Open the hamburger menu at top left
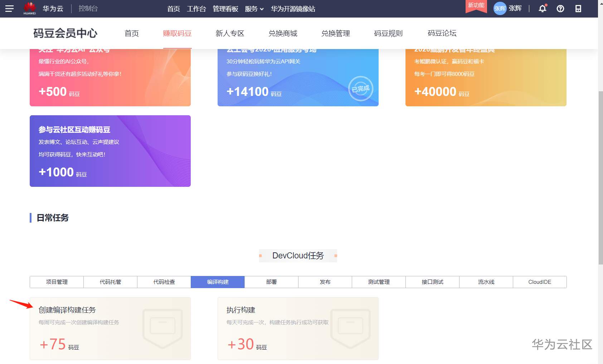603x364 pixels. tap(9, 9)
